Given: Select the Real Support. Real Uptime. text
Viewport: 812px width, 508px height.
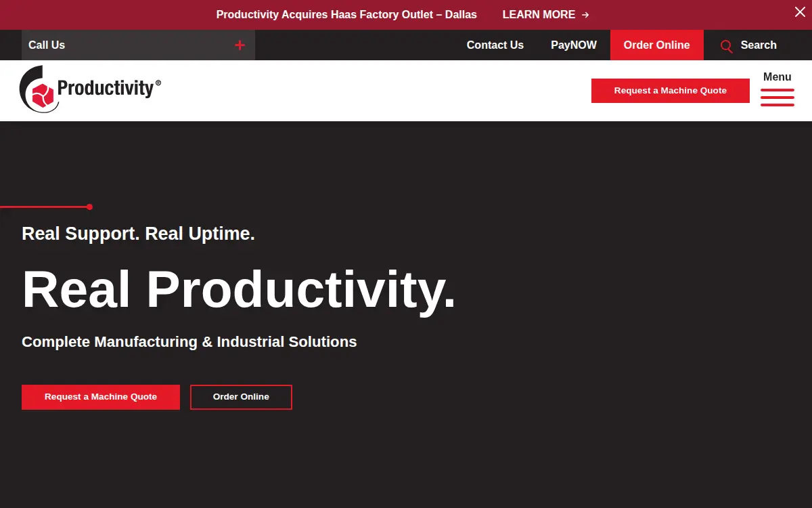Looking at the screenshot, I should point(138,234).
